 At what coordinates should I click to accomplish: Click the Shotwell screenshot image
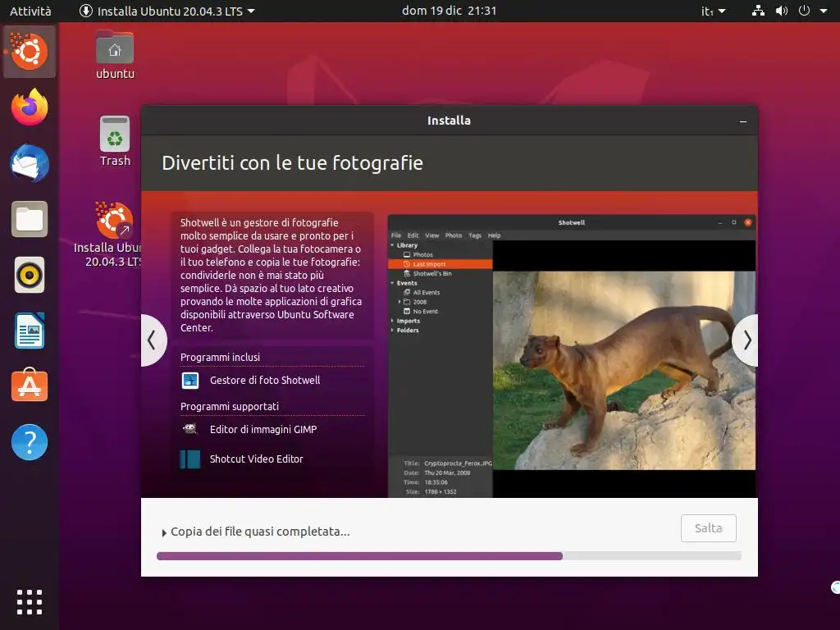[572, 356]
